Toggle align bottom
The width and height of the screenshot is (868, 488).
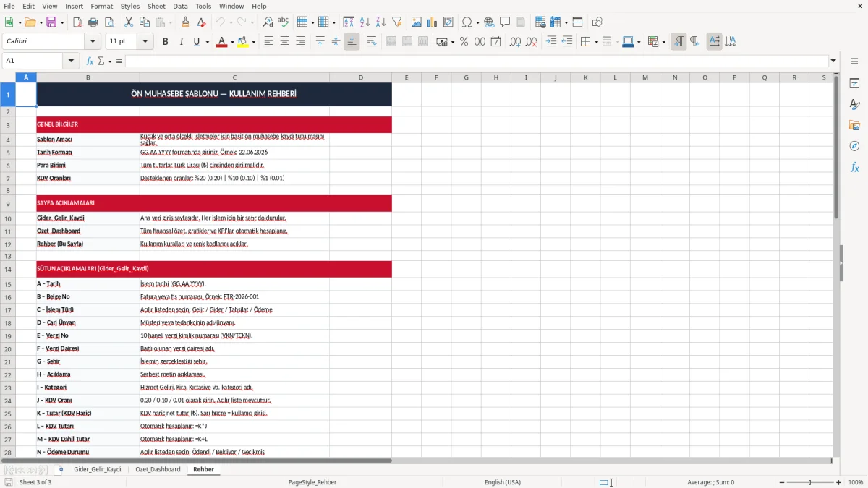pos(352,42)
